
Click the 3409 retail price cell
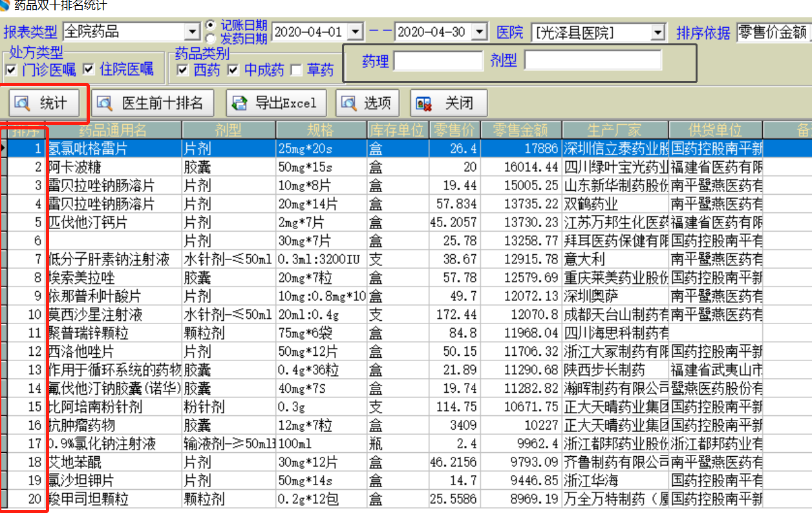454,425
